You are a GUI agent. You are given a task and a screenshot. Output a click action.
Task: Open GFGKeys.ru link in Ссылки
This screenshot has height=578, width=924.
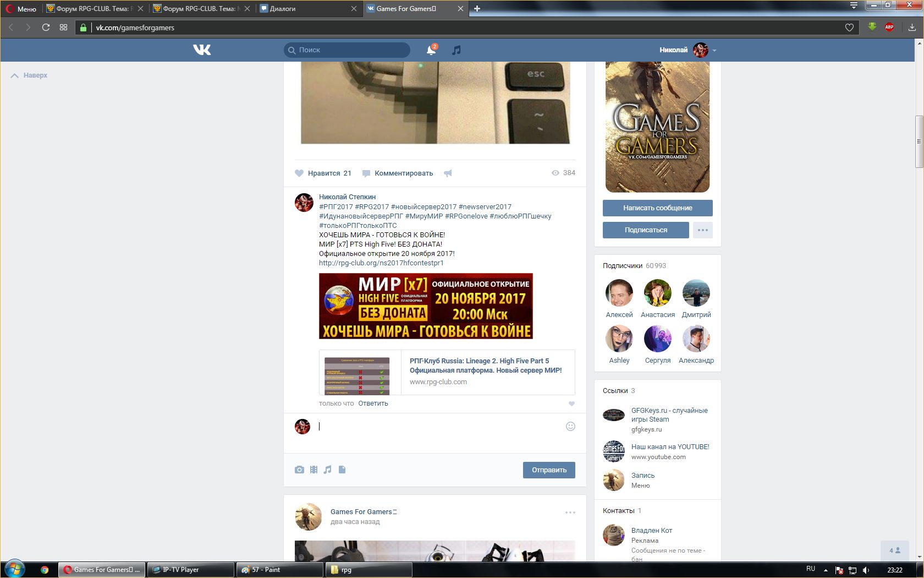click(669, 415)
